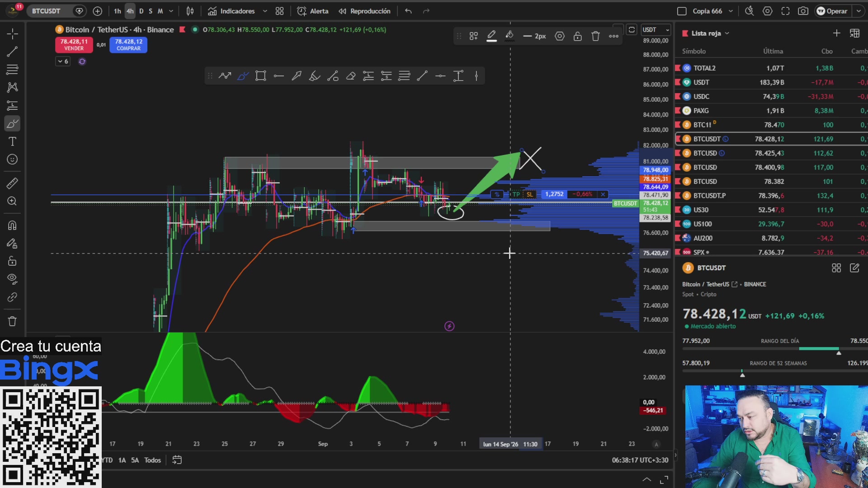Screen dimensions: 868x488
Task: Select the 4h timeframe
Action: click(130, 11)
